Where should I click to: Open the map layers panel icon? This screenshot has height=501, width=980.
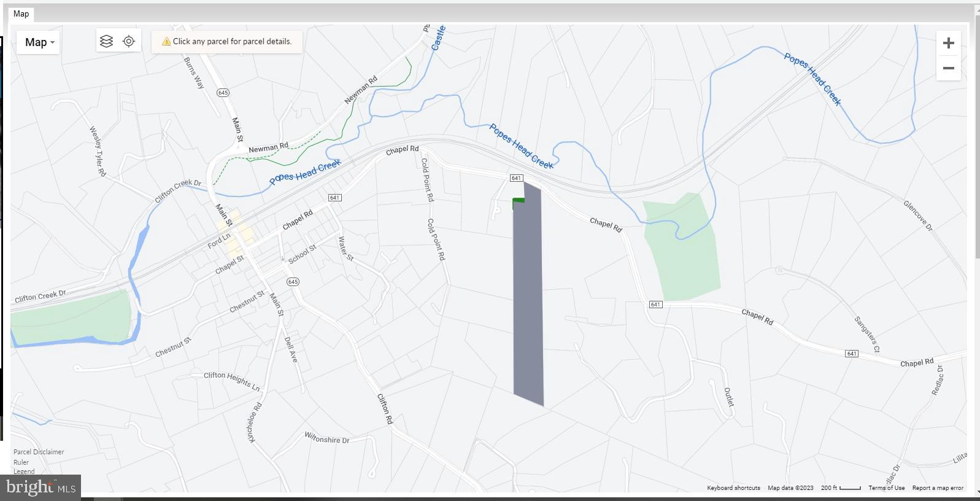pyautogui.click(x=106, y=41)
